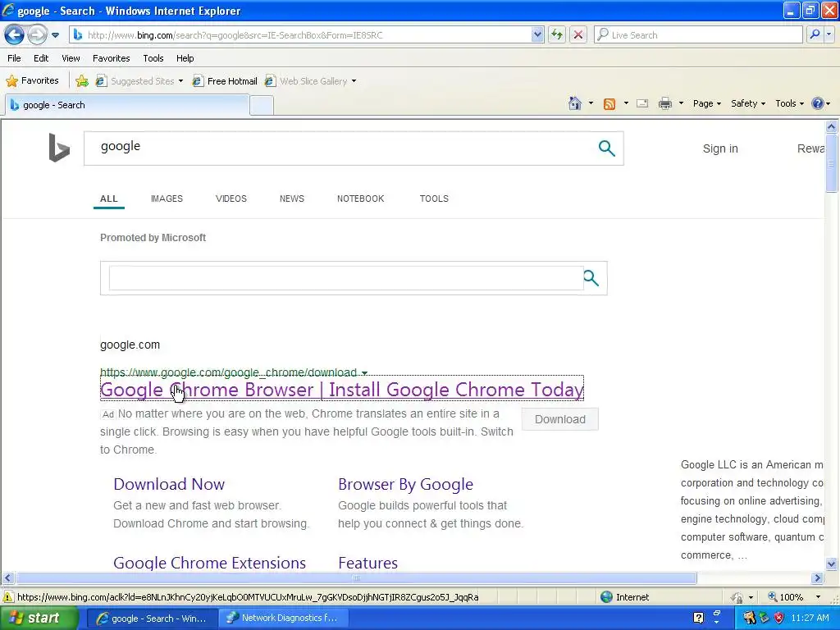The height and width of the screenshot is (630, 840).
Task: Open the Favorites menu in menu bar
Action: tap(111, 58)
